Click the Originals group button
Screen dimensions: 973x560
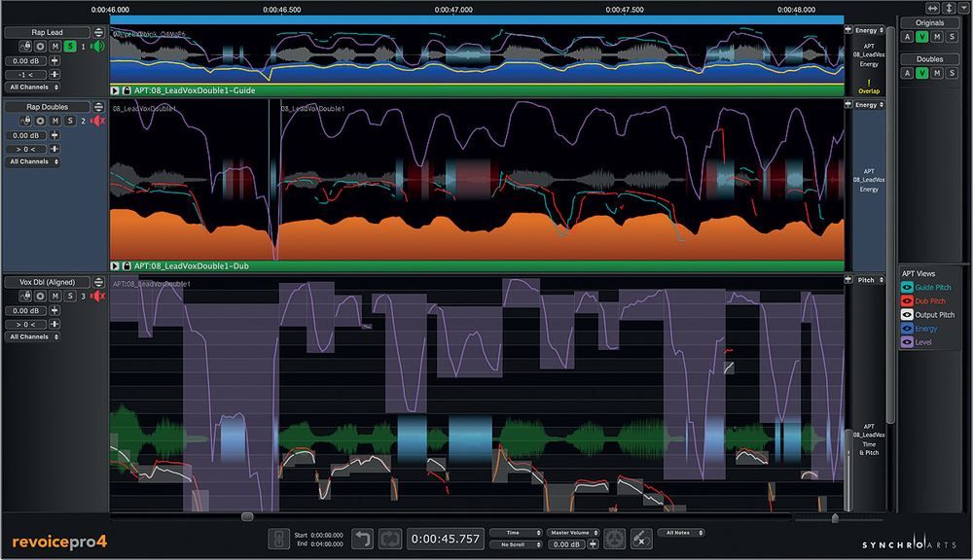pyautogui.click(x=930, y=22)
